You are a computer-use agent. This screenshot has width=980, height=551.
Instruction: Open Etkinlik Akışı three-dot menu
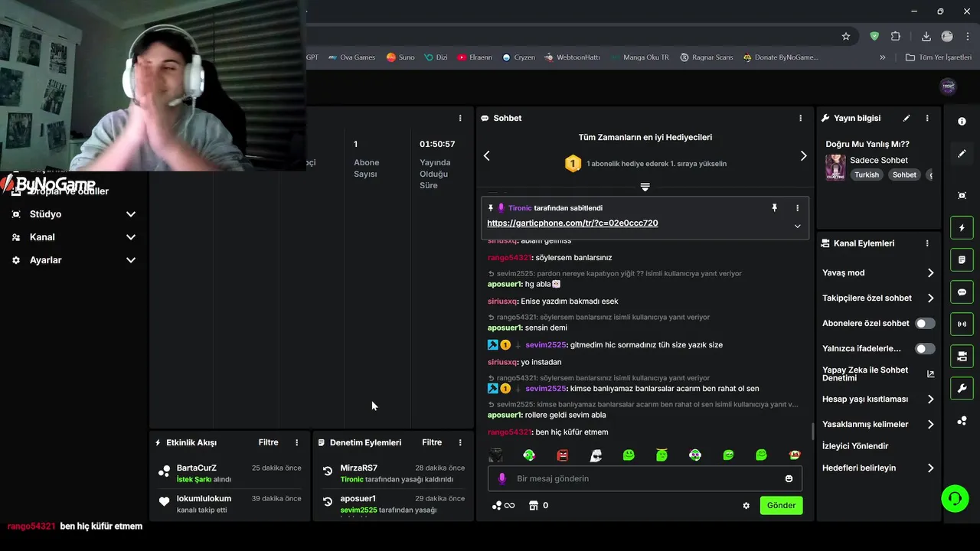[297, 442]
